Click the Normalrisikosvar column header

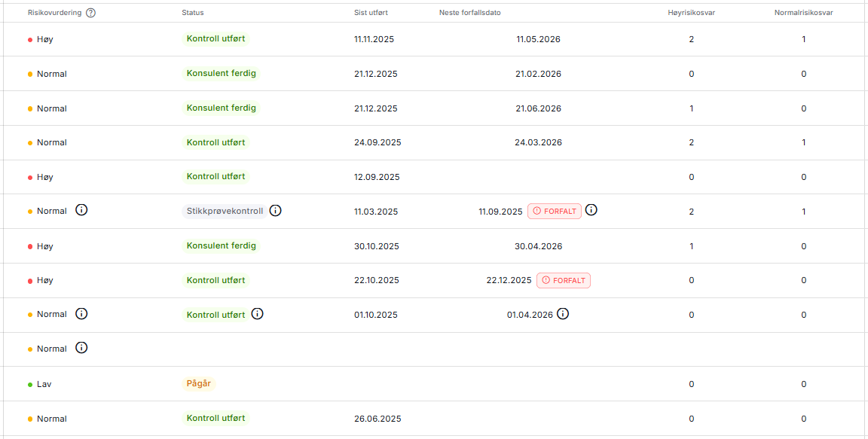tap(803, 13)
